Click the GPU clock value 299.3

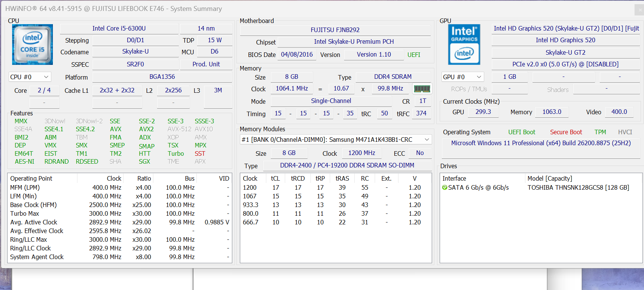[483, 112]
